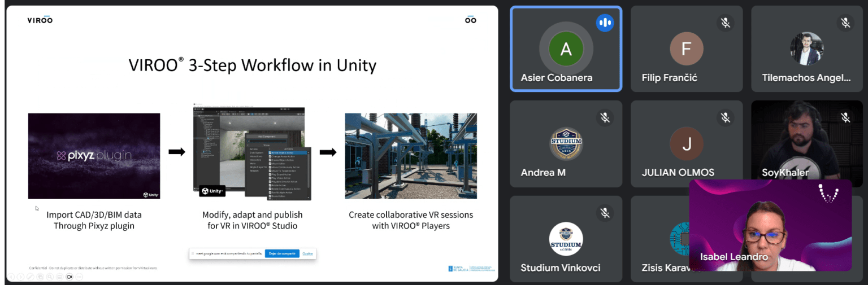Click the VIROO logo on the slide
Viewport: 868px width, 285px height.
40,20
